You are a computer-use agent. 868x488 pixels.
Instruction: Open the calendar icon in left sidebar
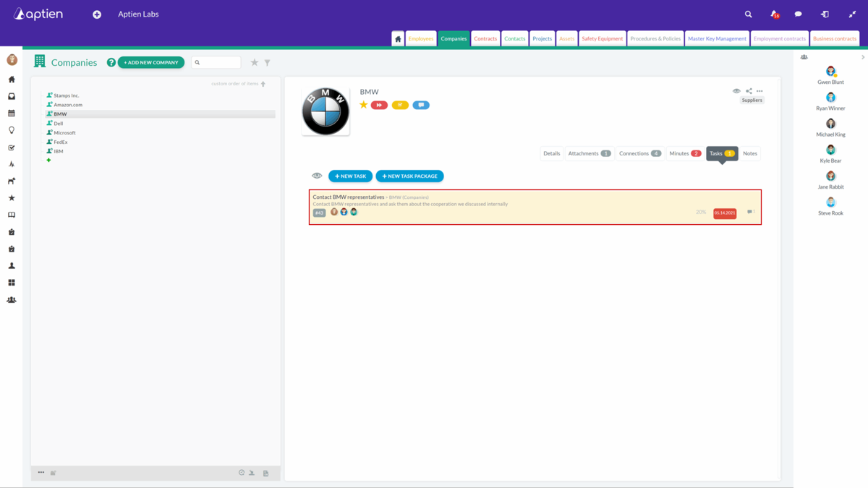(x=12, y=114)
